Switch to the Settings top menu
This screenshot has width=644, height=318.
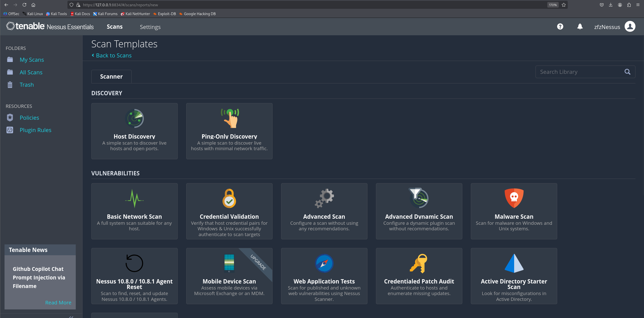[150, 27]
